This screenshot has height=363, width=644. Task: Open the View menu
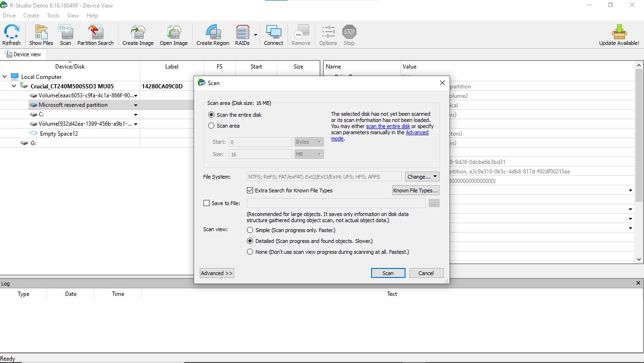(x=73, y=16)
